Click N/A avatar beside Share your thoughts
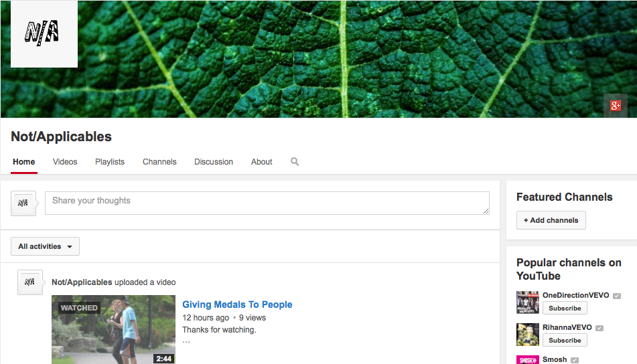 tap(23, 203)
